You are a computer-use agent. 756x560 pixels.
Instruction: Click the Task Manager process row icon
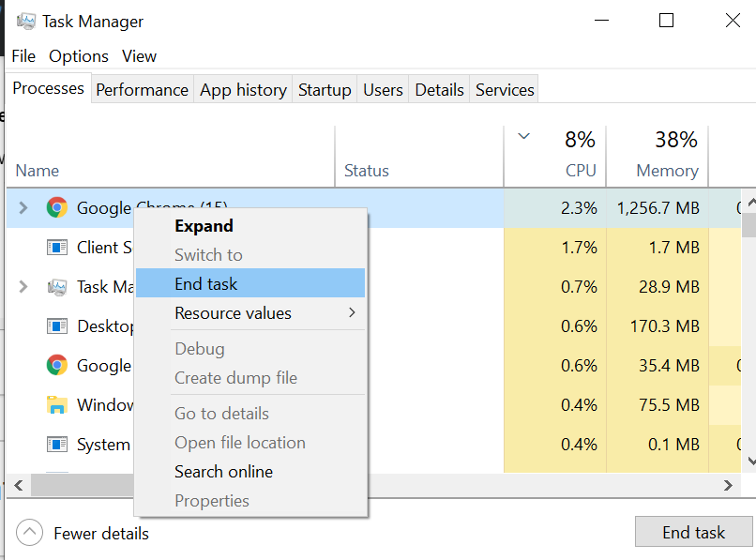click(x=57, y=287)
